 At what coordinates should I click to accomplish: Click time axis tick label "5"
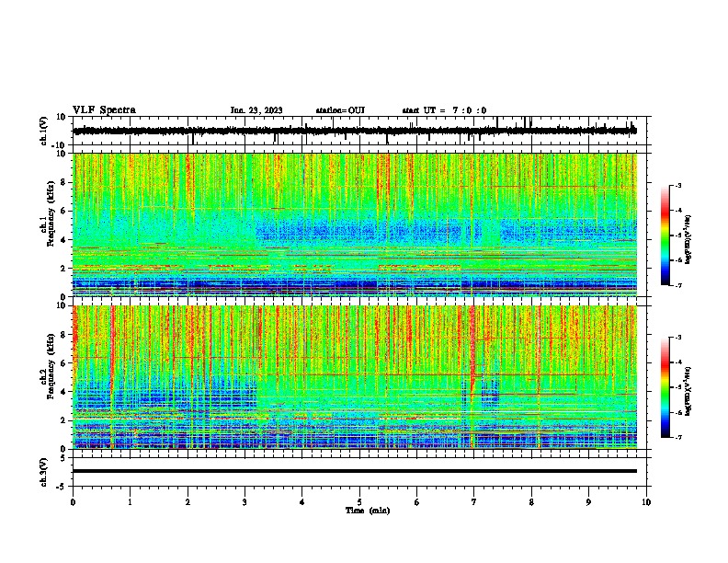pyautogui.click(x=359, y=502)
